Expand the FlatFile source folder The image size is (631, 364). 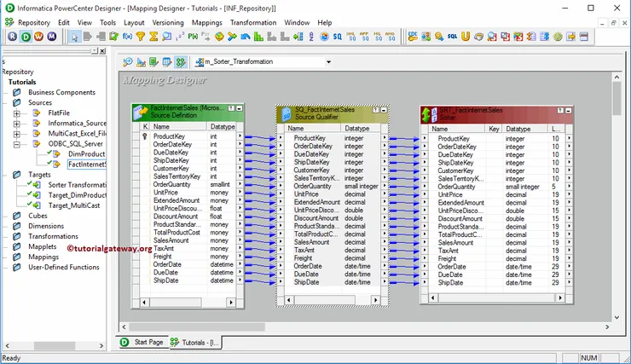16,113
